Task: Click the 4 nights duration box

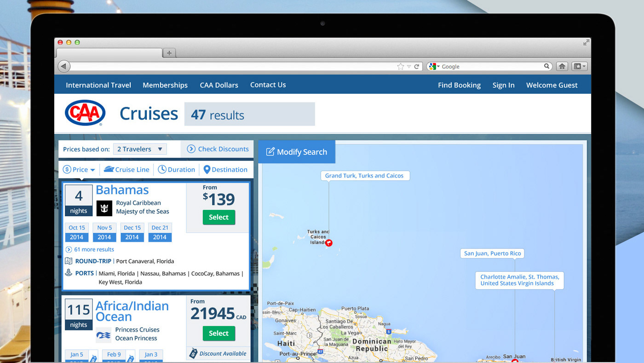Action: coord(79,201)
